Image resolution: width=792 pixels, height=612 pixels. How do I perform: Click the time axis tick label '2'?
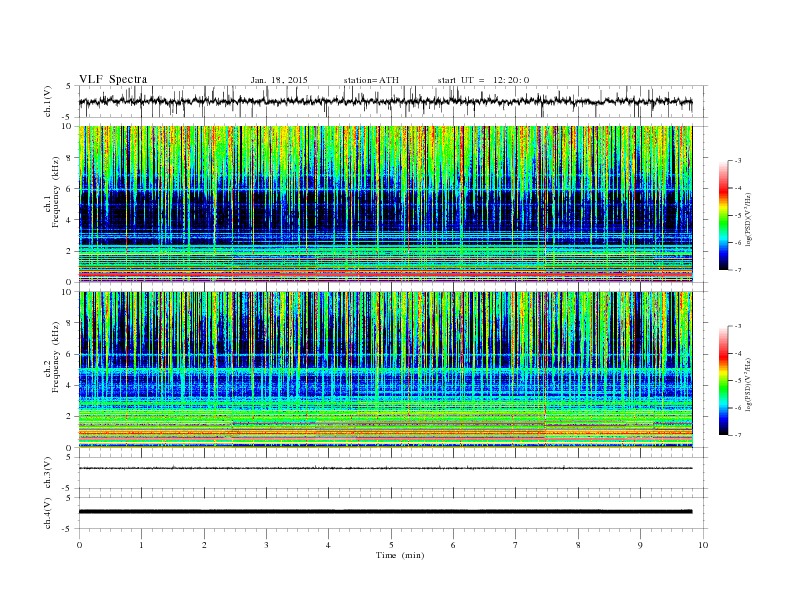[204, 545]
